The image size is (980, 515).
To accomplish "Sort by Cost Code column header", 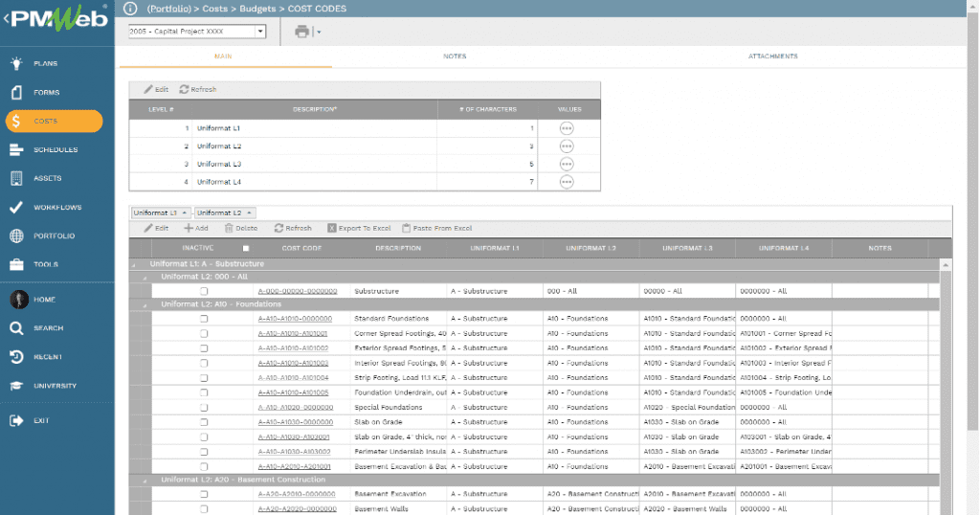I will pos(301,248).
